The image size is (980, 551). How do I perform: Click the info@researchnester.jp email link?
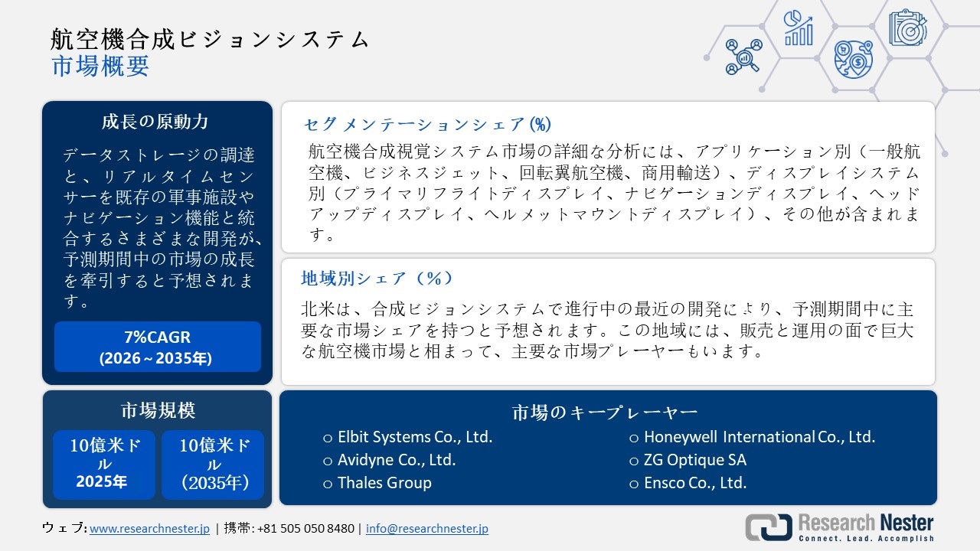pyautogui.click(x=426, y=529)
